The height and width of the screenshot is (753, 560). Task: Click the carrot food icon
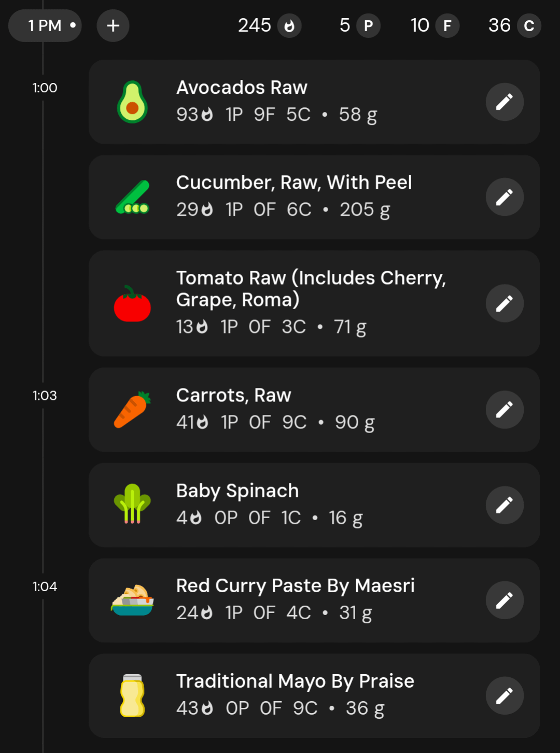pos(132,410)
